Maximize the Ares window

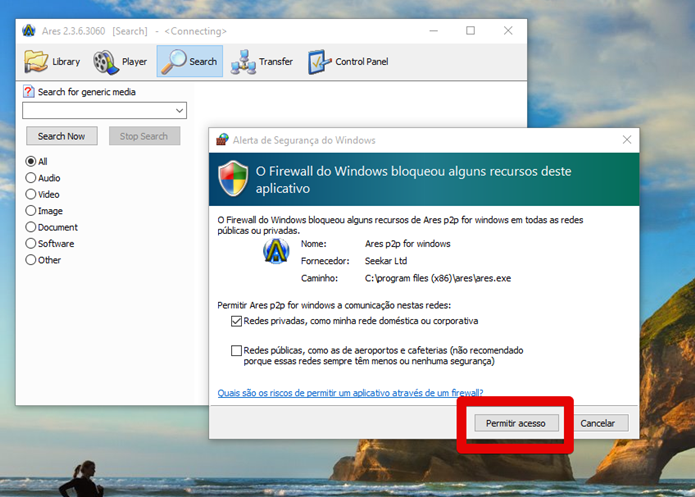470,31
